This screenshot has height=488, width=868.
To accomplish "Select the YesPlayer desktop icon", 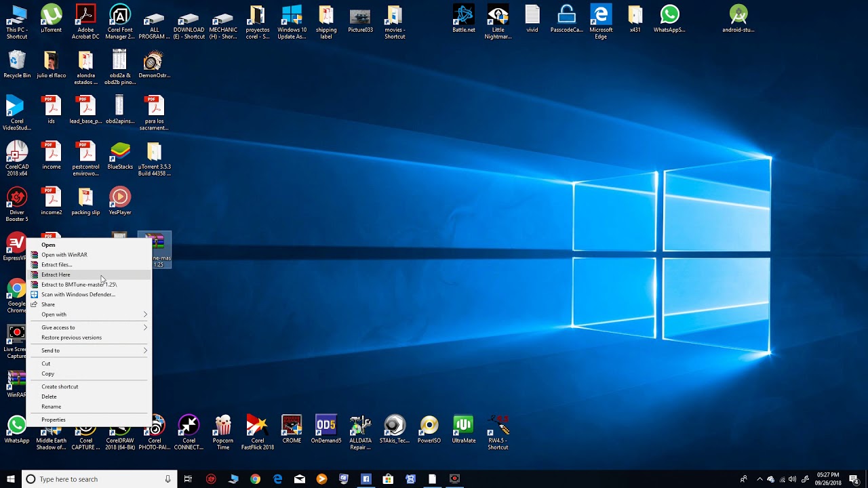I will tap(120, 201).
